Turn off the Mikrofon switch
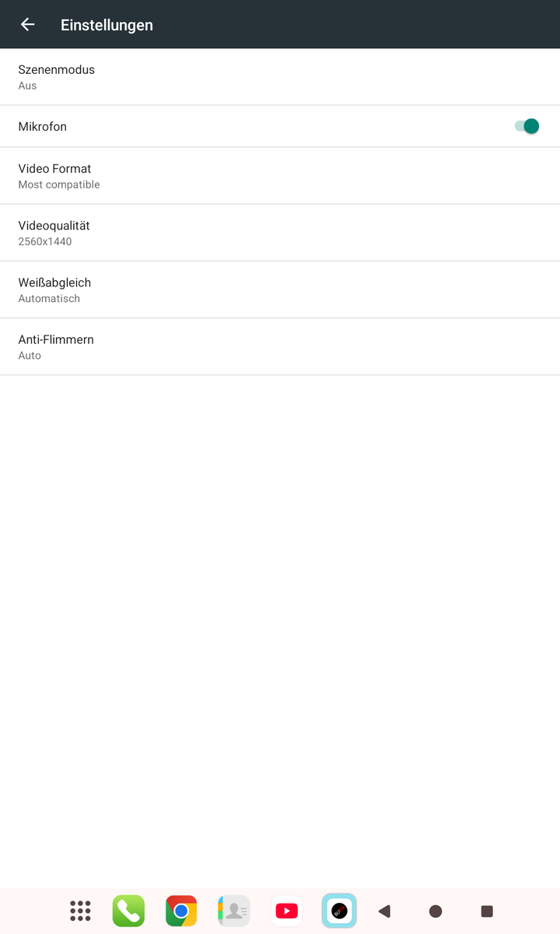The width and height of the screenshot is (560, 934). [527, 126]
